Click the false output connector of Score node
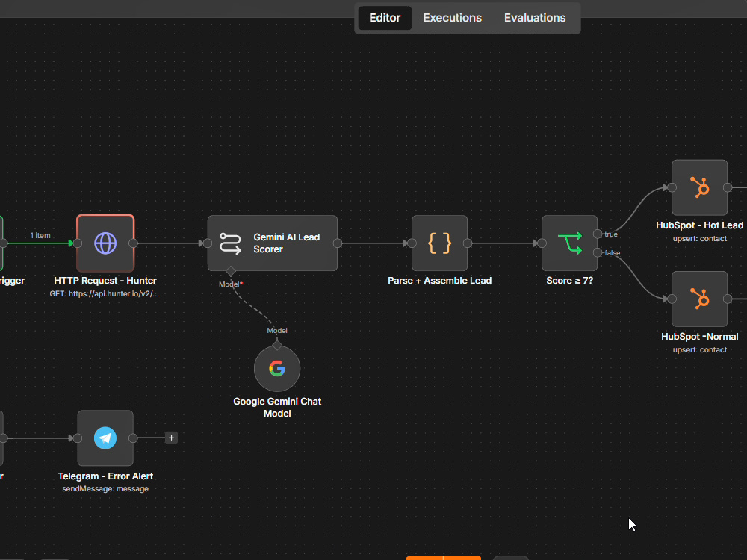This screenshot has width=747, height=560. tap(598, 252)
